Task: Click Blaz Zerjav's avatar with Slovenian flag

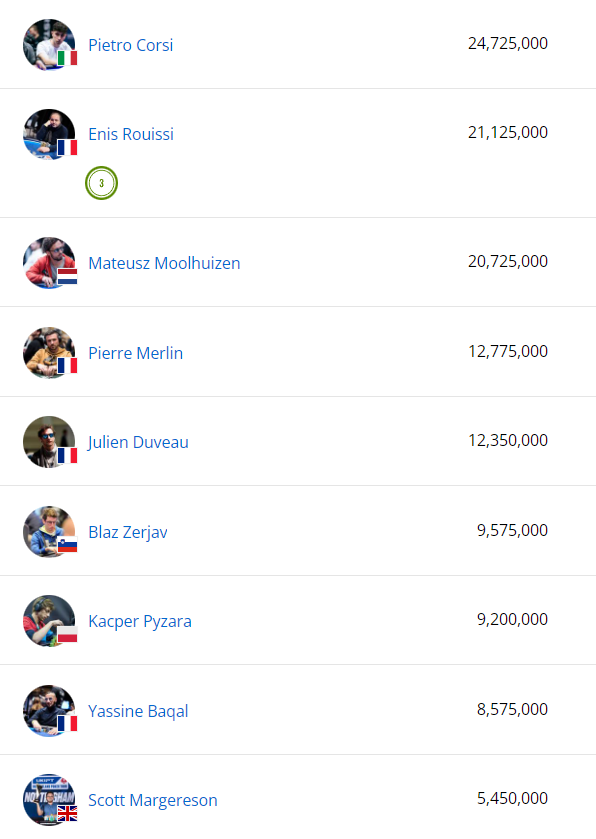Action: (x=49, y=532)
